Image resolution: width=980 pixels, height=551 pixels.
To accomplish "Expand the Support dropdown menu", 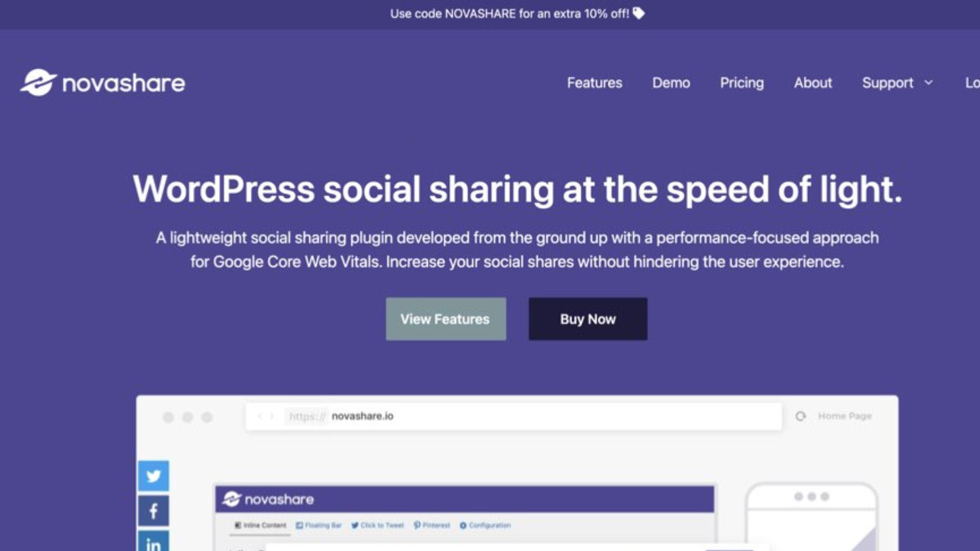I will tap(897, 83).
